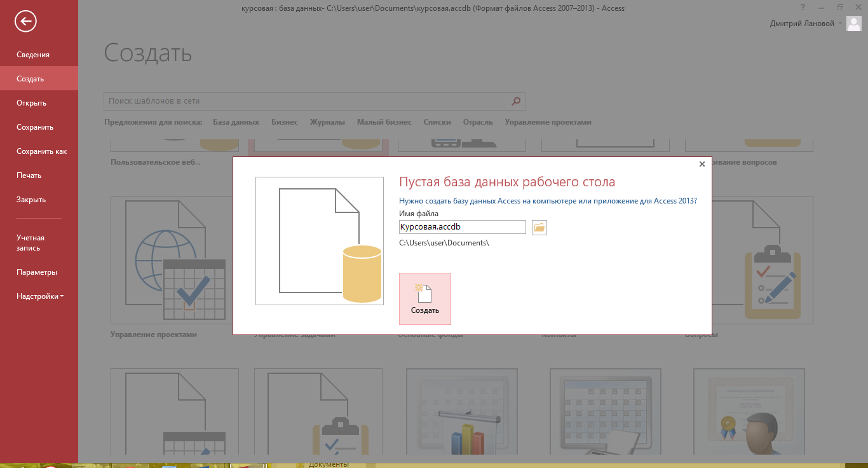Select the Отрасль search suggestion

pos(478,122)
